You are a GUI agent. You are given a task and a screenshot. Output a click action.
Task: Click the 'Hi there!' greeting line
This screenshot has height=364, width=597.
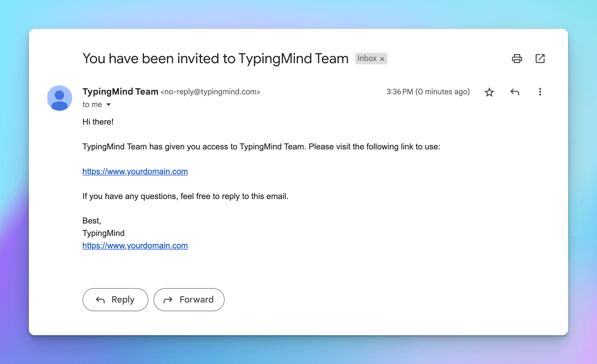point(98,122)
